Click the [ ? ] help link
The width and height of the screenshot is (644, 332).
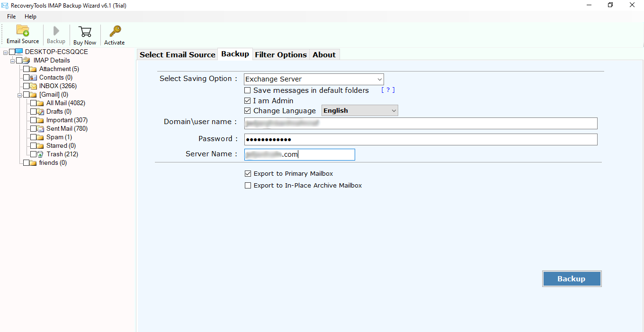tap(388, 90)
